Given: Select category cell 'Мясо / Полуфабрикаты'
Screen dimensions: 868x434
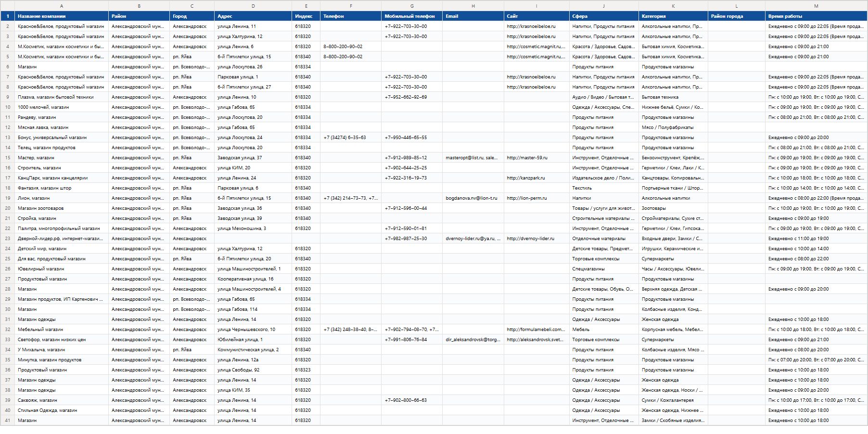Looking at the screenshot, I should [673, 128].
